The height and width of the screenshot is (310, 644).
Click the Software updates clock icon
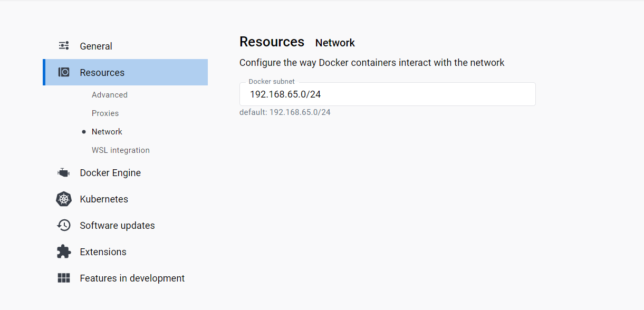pyautogui.click(x=64, y=225)
